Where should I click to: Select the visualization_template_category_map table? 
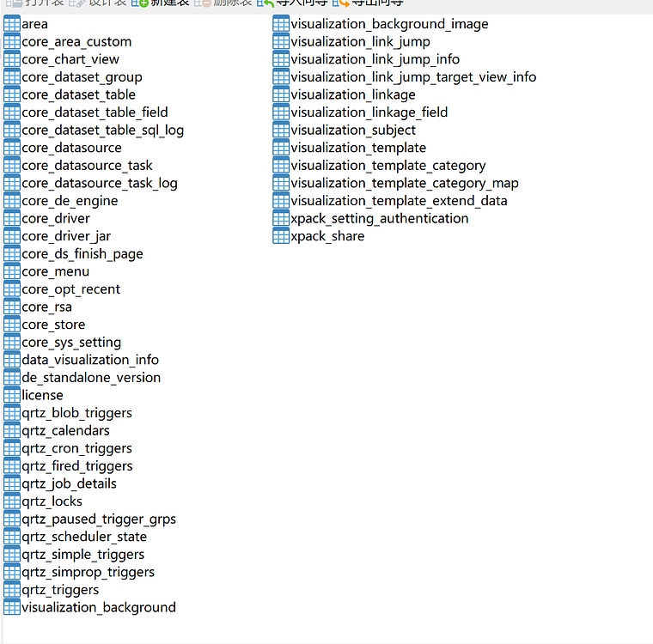(x=404, y=183)
